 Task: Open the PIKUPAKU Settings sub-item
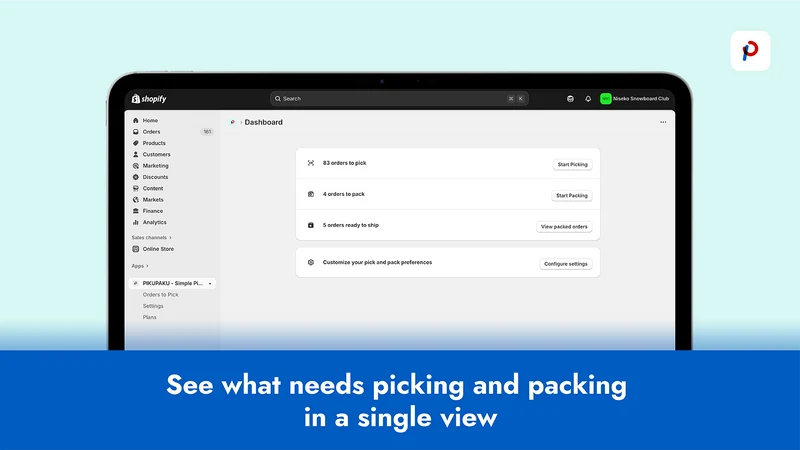tap(153, 306)
